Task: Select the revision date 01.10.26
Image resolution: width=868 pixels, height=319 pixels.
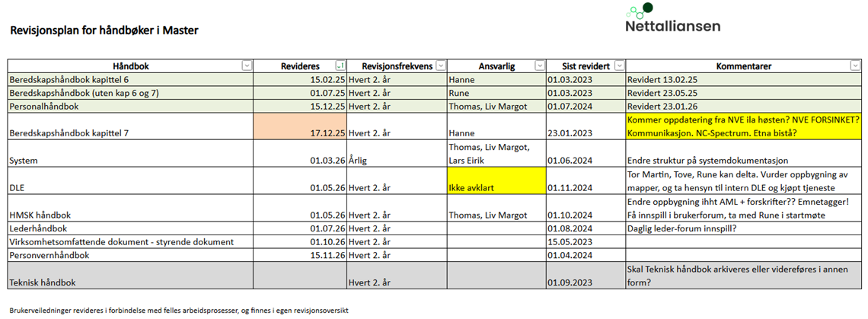Action: point(300,241)
